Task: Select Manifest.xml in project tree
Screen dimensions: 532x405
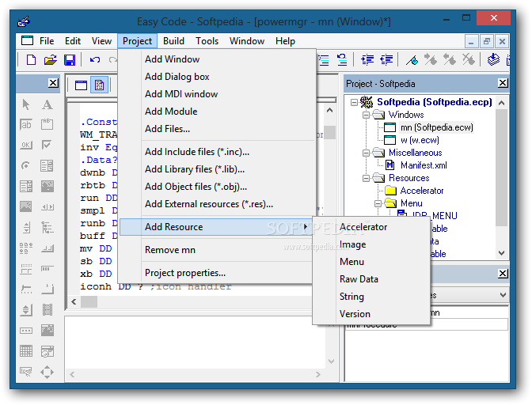Action: pyautogui.click(x=424, y=165)
